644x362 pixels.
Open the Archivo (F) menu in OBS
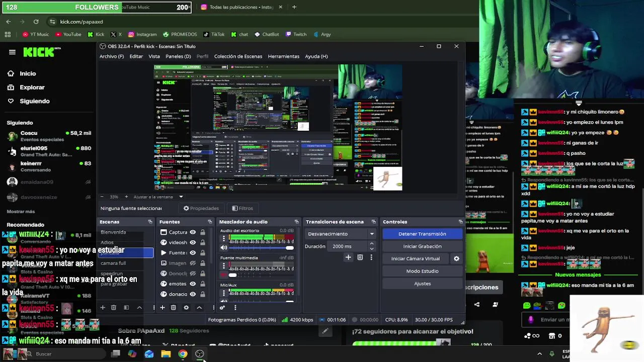pos(112,56)
